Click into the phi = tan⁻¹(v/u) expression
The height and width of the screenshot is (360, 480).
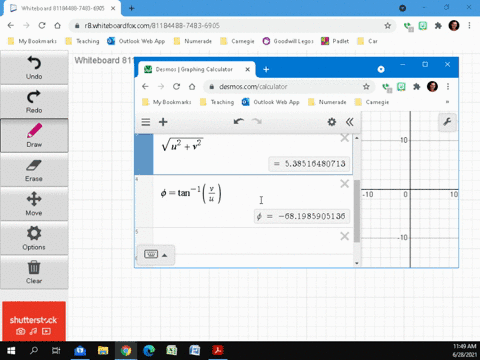click(x=191, y=194)
